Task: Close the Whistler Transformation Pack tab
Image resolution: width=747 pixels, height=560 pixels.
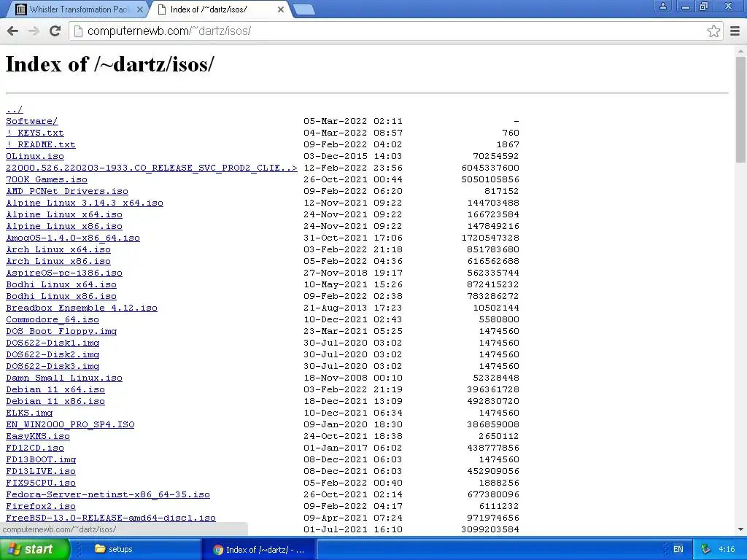Action: [139, 9]
